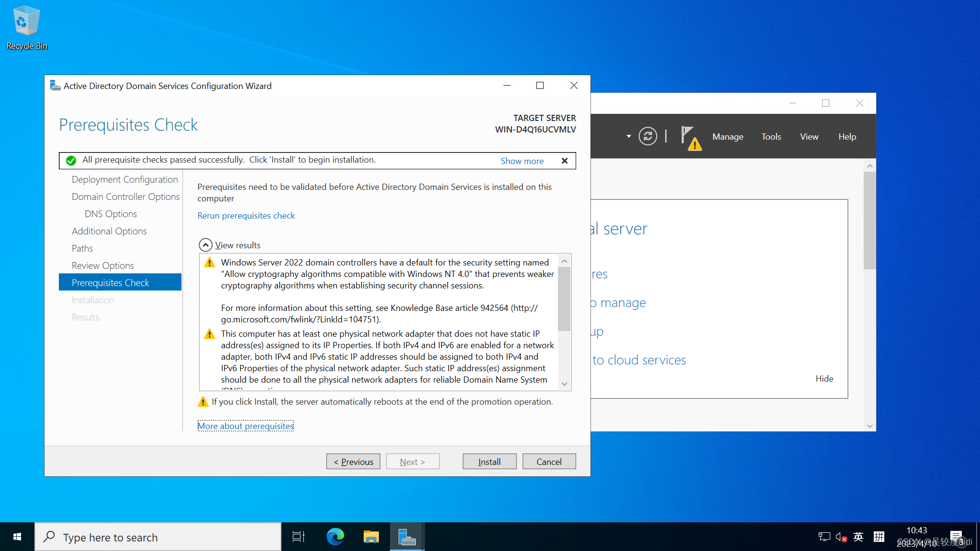Click the taskbar search box
Viewport: 980px width, 551px height.
pos(158,537)
